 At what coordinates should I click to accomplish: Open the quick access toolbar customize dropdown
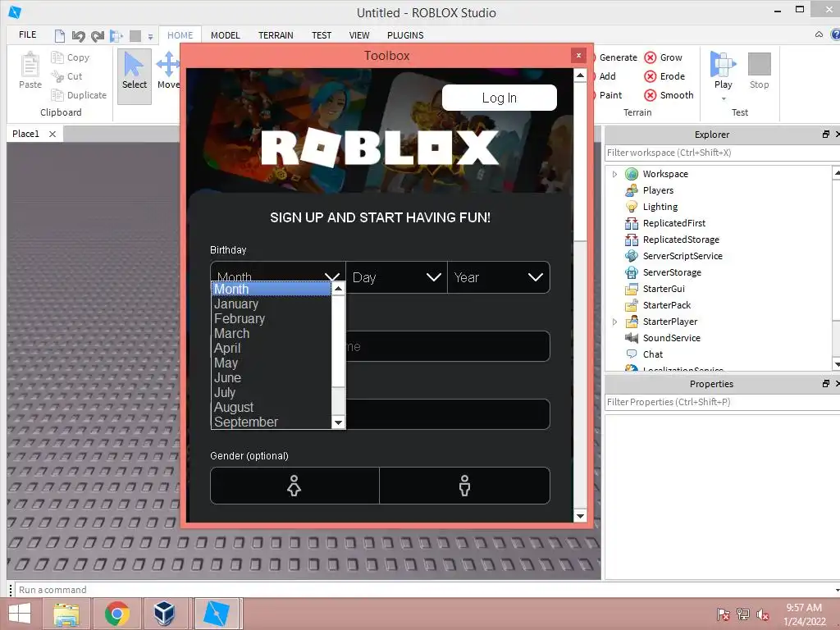[x=151, y=37]
